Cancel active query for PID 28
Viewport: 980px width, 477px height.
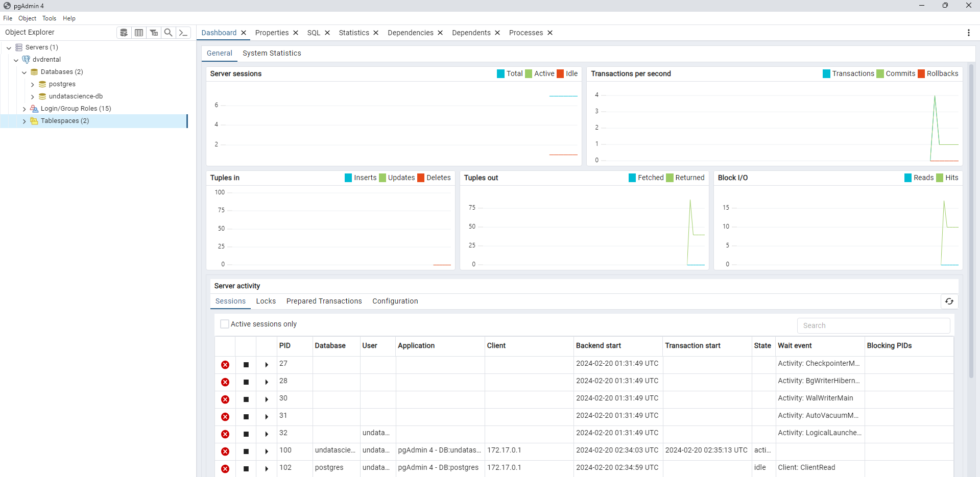click(x=246, y=382)
